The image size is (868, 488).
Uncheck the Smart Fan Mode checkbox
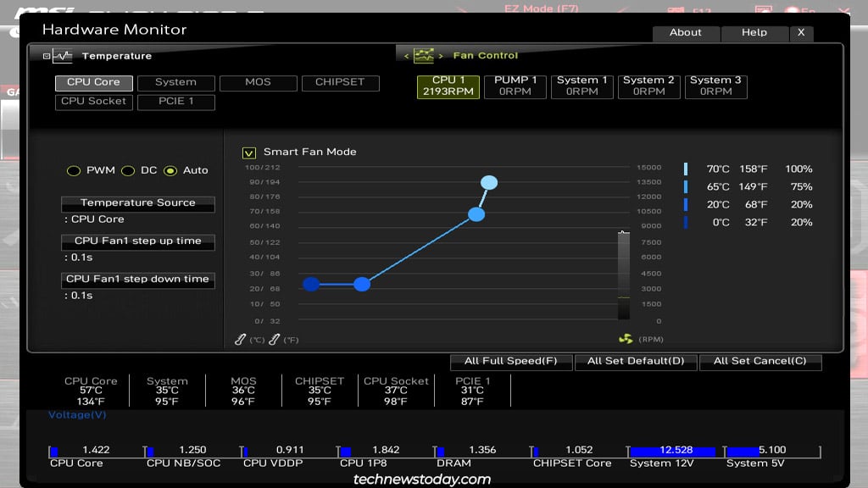249,152
